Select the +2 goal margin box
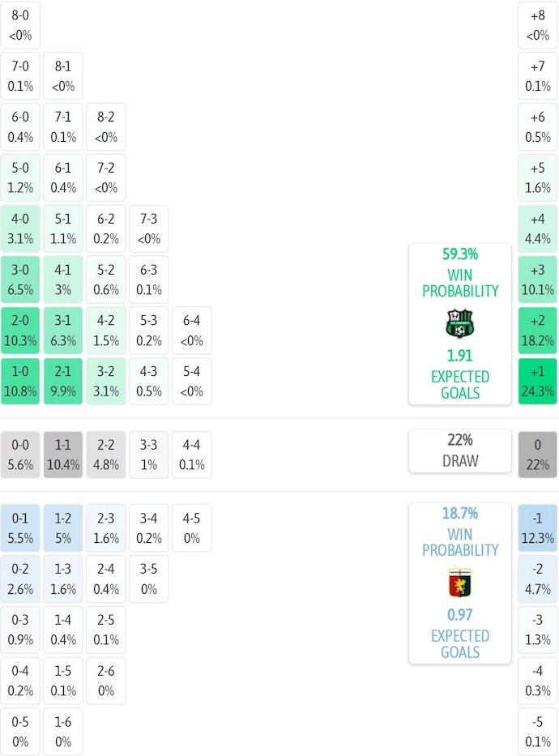 point(537,330)
